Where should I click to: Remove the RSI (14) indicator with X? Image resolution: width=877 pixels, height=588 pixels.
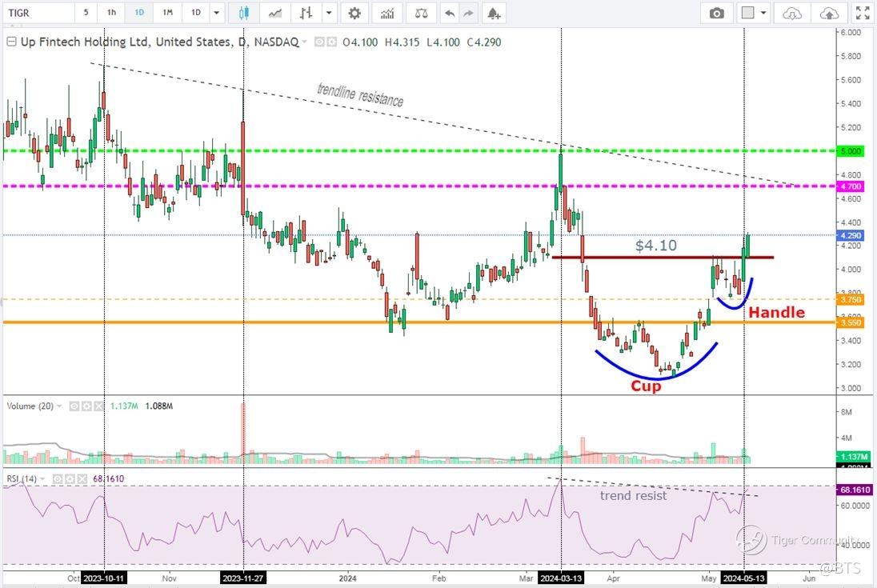[82, 479]
